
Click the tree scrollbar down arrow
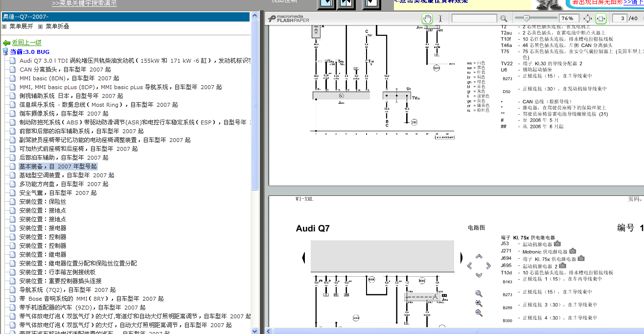(255, 330)
